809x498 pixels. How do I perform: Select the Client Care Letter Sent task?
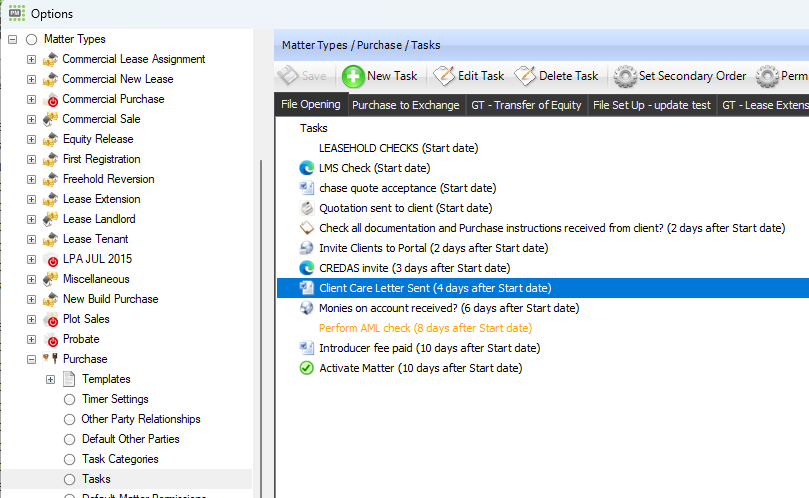coord(543,288)
